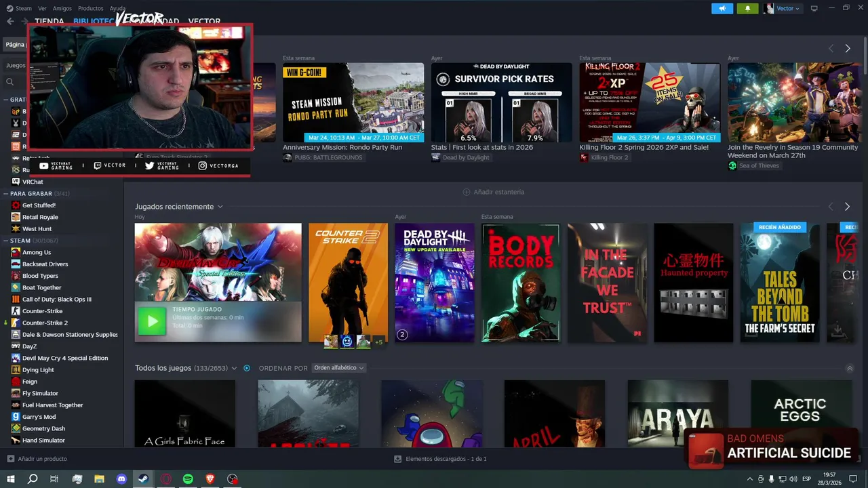Click the blue announcements megaphone icon
The height and width of the screenshot is (488, 868).
(722, 8)
